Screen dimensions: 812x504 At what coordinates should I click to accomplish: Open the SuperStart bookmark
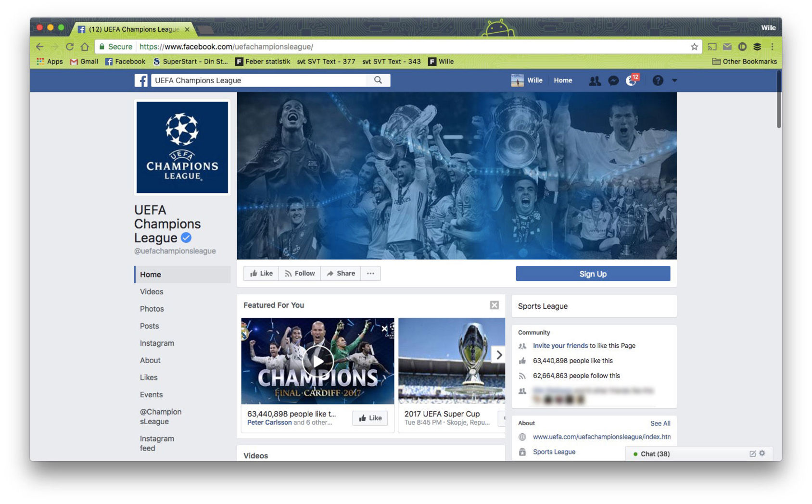190,62
